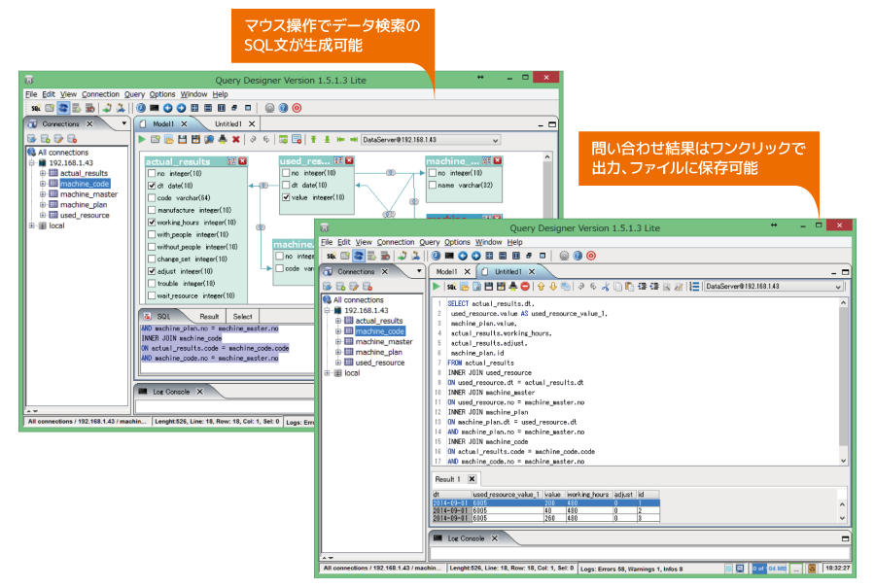Click the save disk icon in front window's editor toolbar

(x=489, y=286)
